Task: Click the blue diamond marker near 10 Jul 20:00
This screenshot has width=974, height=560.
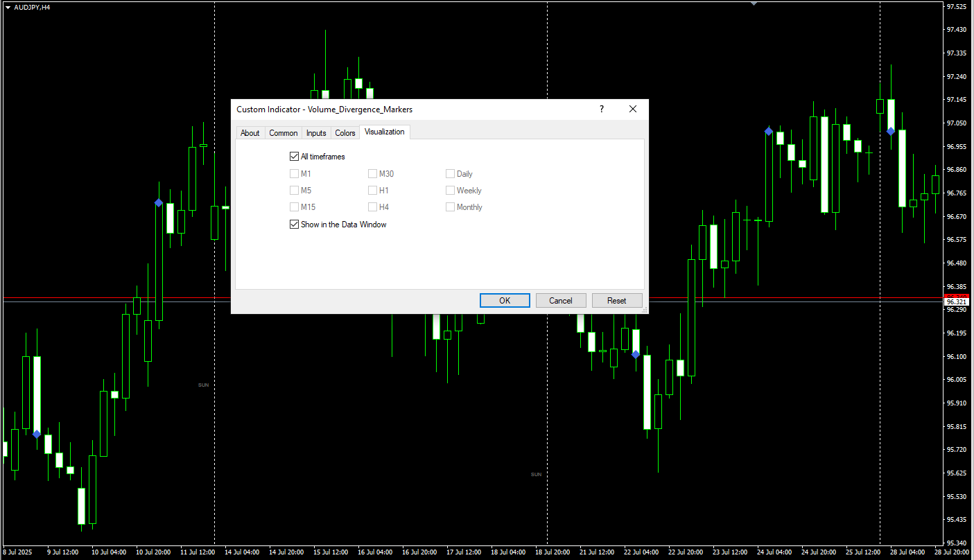Action: (159, 202)
